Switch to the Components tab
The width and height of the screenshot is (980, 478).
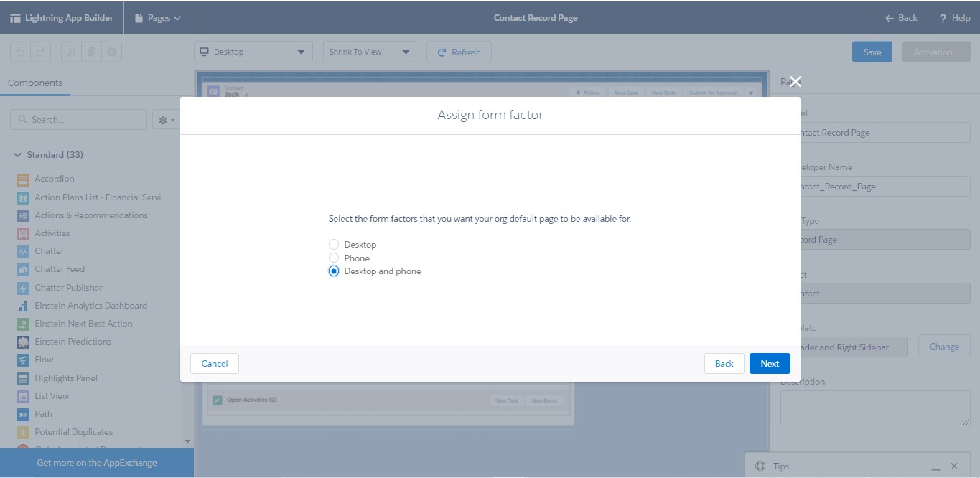[35, 83]
